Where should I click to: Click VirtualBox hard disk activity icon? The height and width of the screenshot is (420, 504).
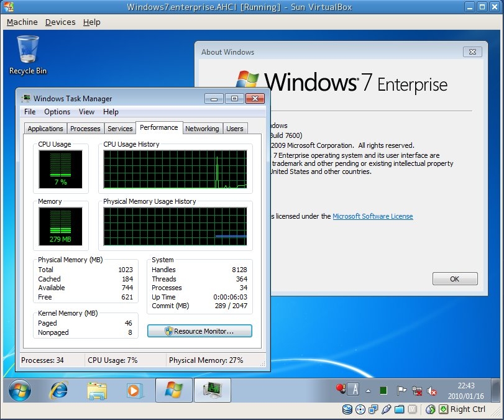coord(347,409)
